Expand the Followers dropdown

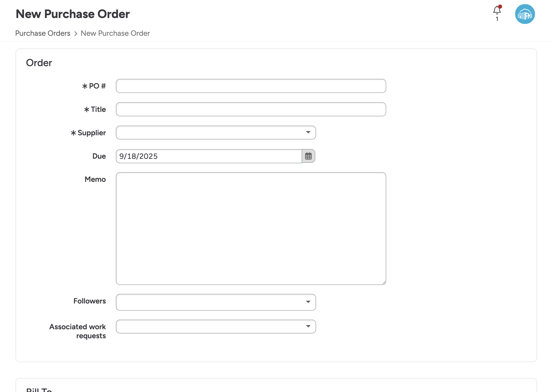coord(308,302)
